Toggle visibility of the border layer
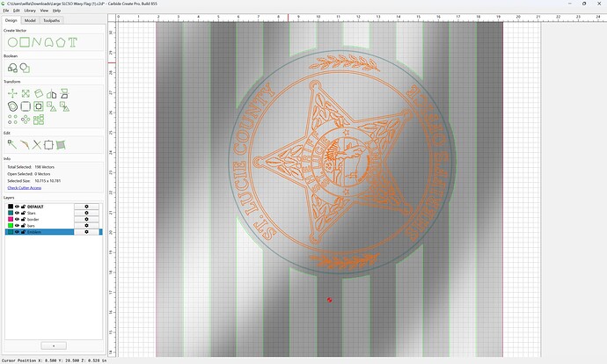The height and width of the screenshot is (364, 607). tap(17, 219)
